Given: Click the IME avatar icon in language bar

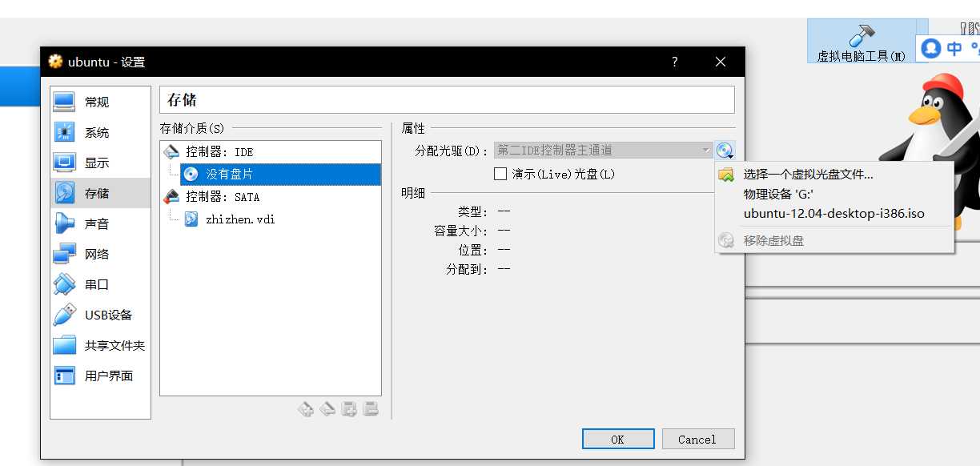Looking at the screenshot, I should tap(930, 48).
